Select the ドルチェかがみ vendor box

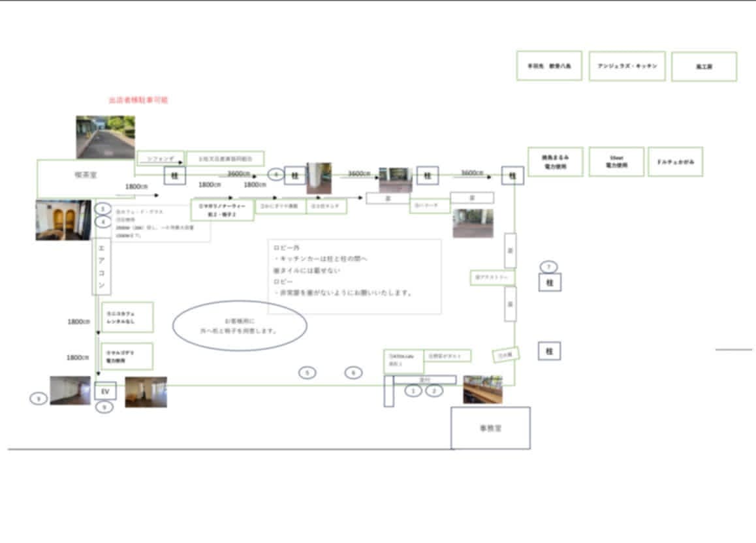pos(675,161)
